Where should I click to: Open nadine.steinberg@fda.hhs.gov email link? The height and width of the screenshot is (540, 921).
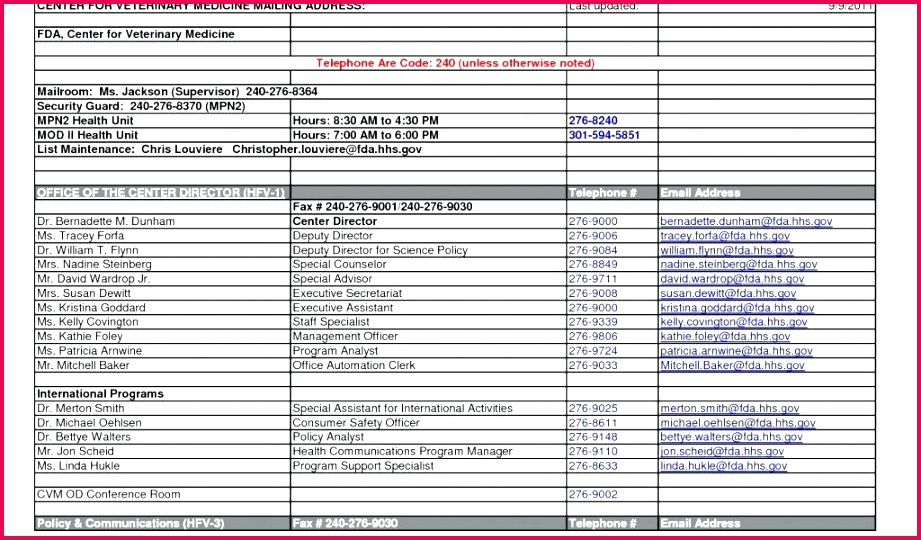click(738, 265)
